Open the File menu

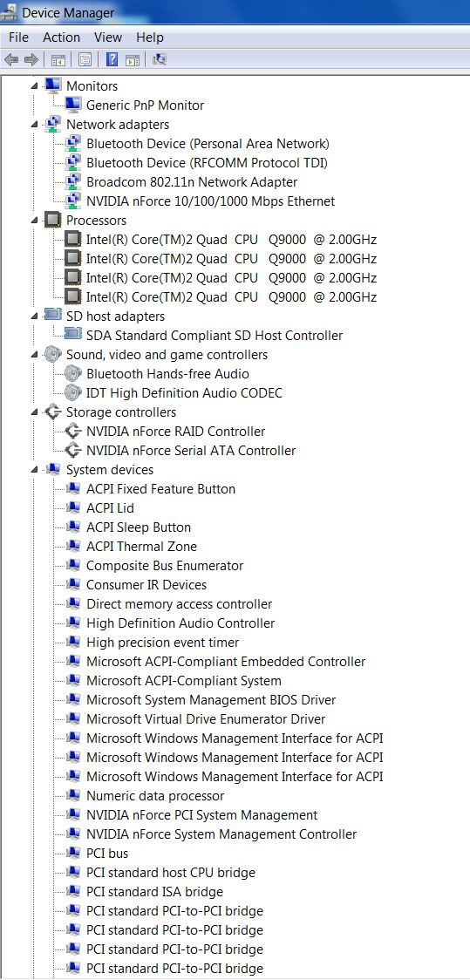coord(19,37)
